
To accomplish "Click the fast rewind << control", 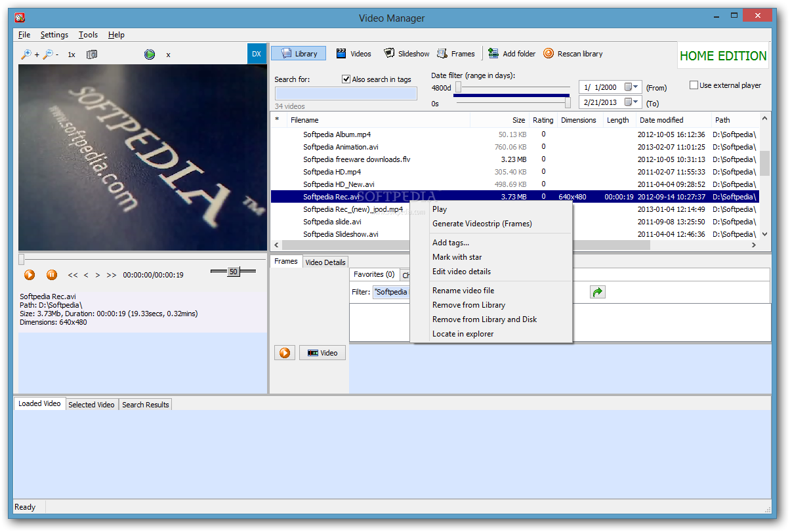I will click(73, 275).
